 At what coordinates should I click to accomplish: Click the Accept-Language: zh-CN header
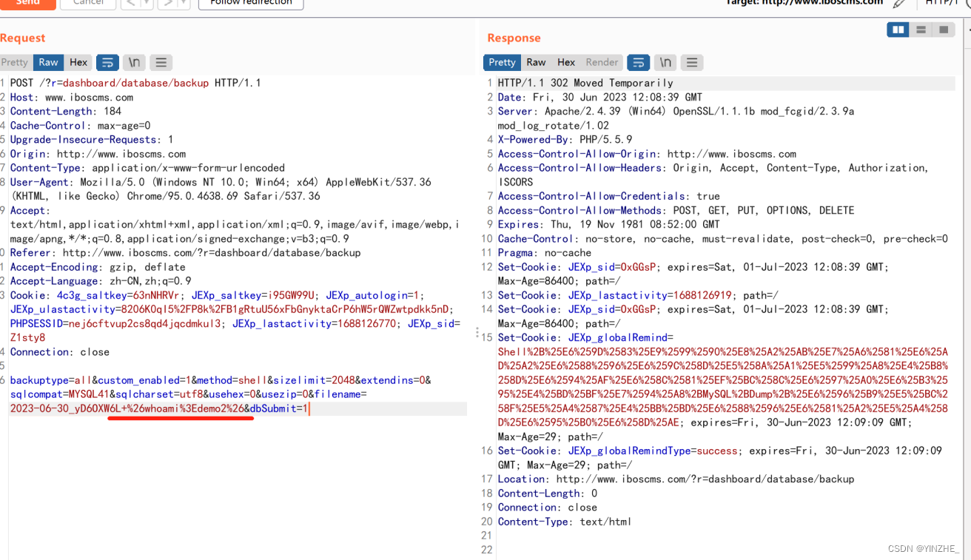click(101, 280)
